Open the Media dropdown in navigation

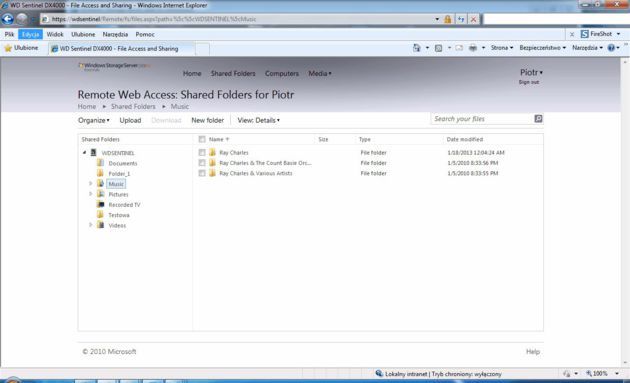click(320, 74)
